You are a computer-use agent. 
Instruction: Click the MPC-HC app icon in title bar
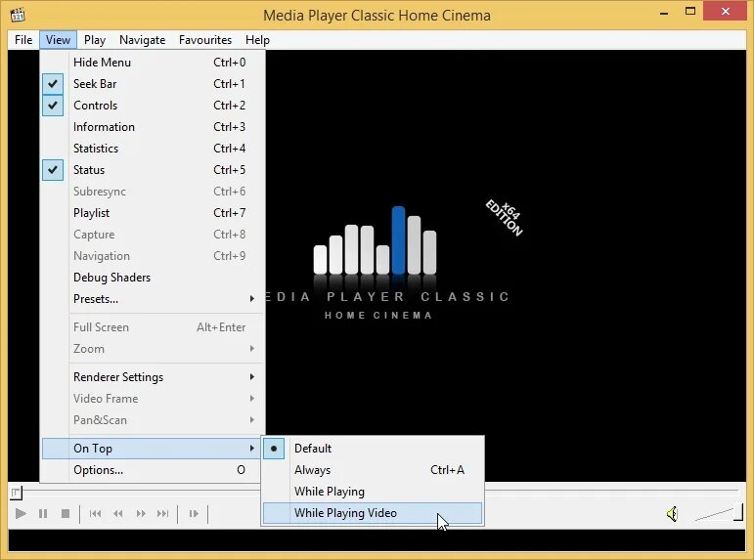(x=18, y=15)
